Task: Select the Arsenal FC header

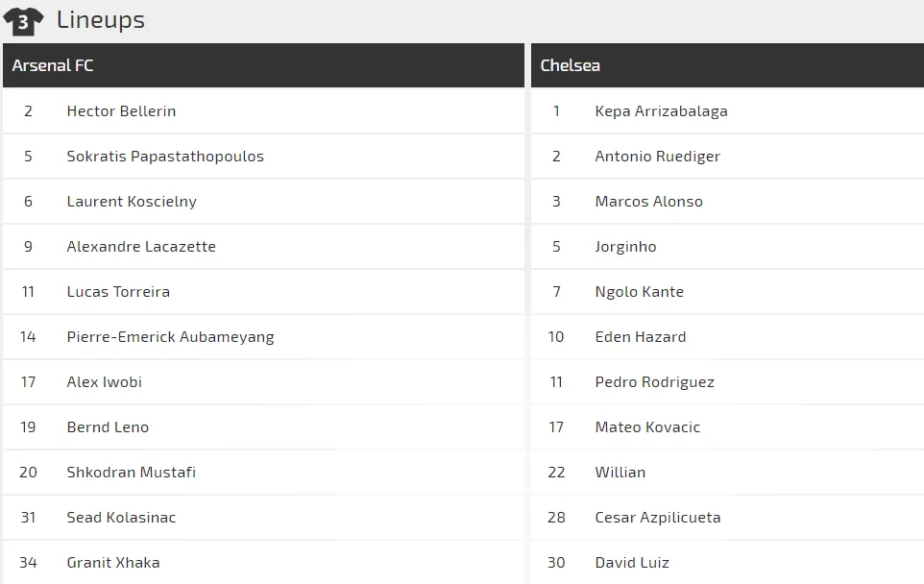Action: click(53, 65)
